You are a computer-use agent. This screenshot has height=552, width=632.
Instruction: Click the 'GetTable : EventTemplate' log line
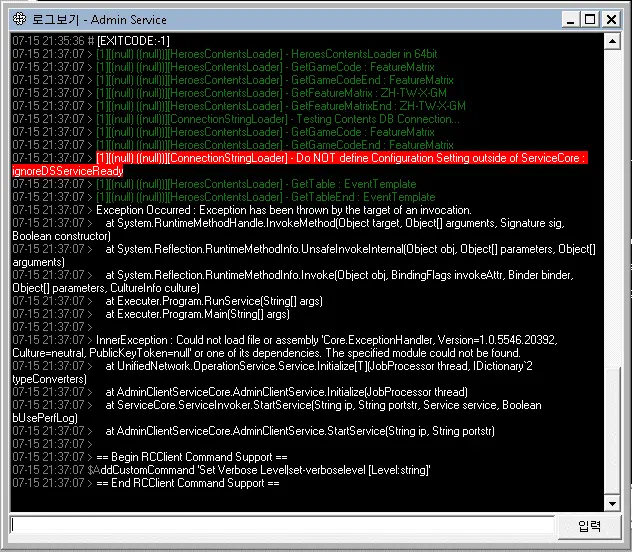214,184
